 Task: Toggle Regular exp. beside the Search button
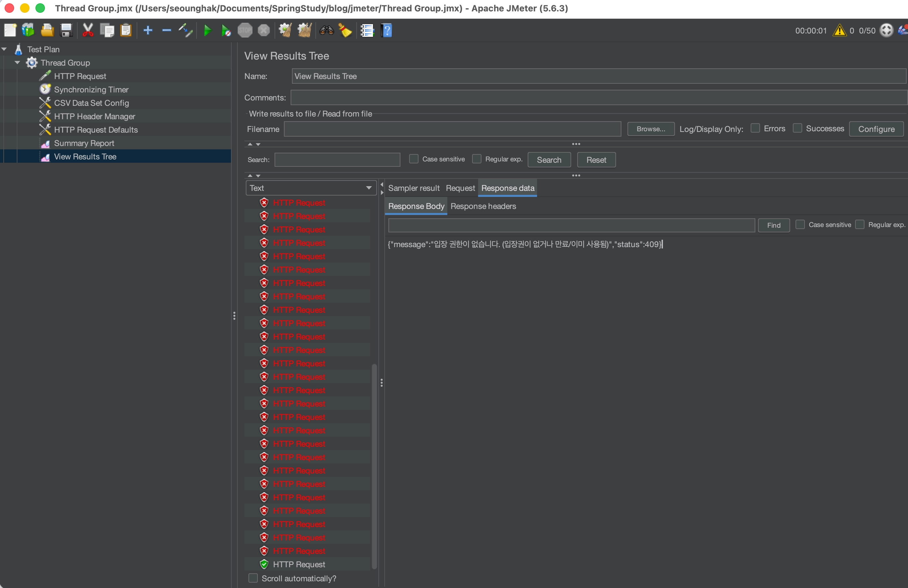(x=476, y=159)
